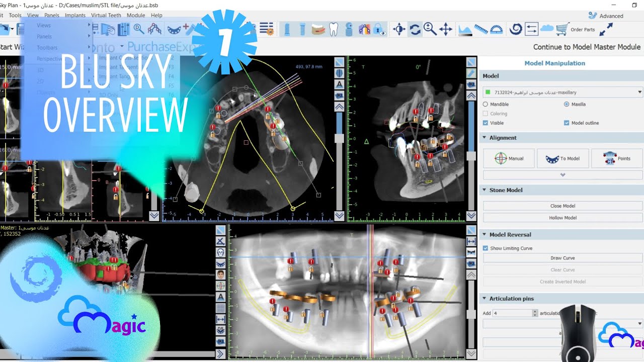Screen dimensions: 644x362
Task: Click the bow-tie icon right of panoramic view
Action: [471, 252]
